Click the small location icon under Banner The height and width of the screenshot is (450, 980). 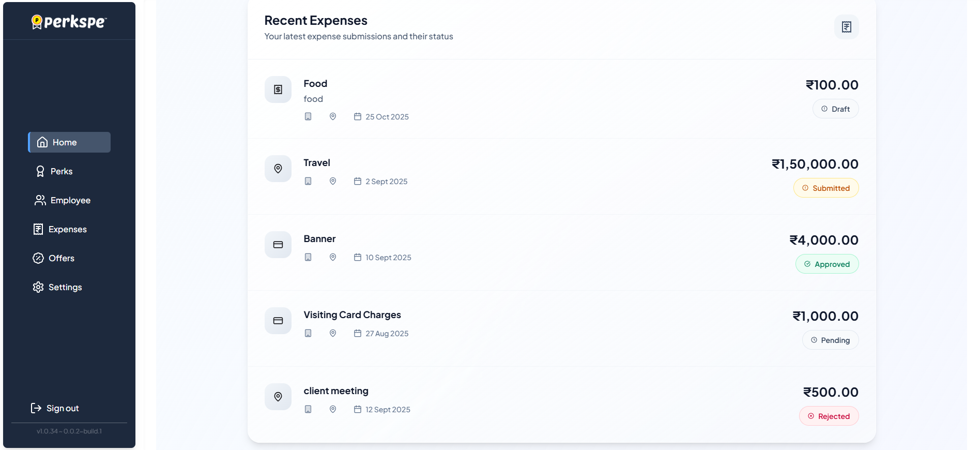point(333,258)
